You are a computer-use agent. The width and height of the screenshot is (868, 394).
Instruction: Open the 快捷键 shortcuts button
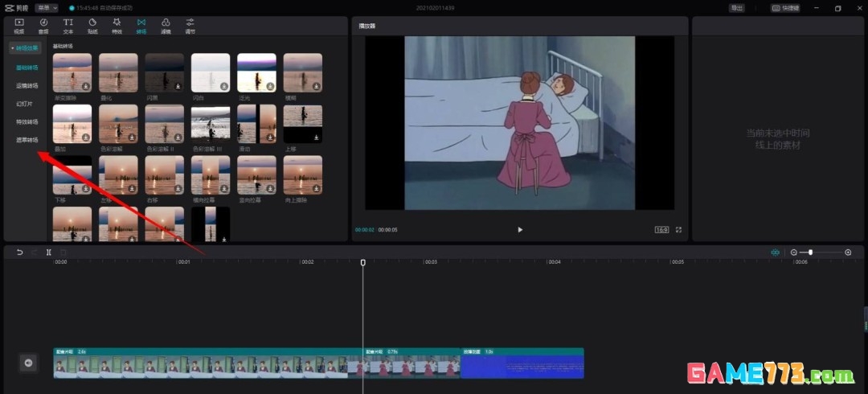coord(785,8)
